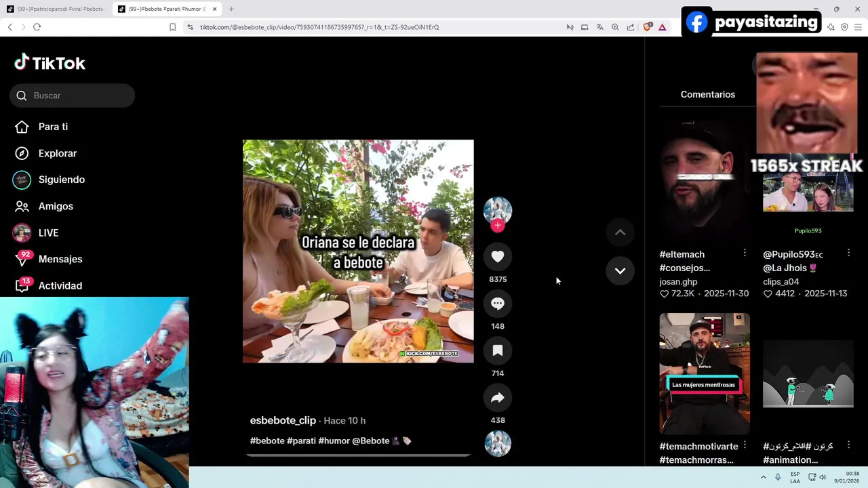Open more options for @Pupilo593 video
The height and width of the screenshot is (488, 868).
pos(848,253)
